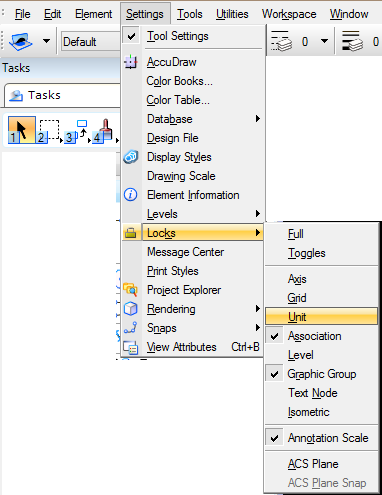Open Color Books dialog

pos(179,81)
